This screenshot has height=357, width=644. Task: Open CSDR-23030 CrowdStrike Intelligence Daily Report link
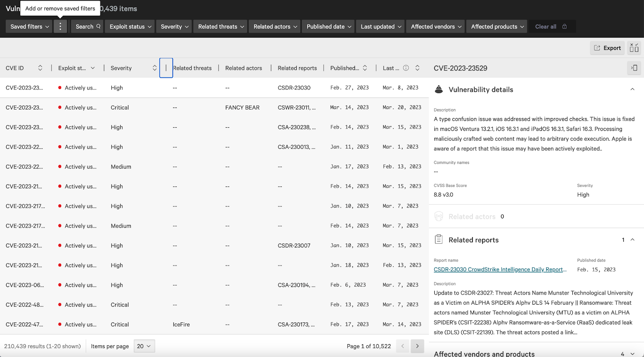click(x=500, y=270)
